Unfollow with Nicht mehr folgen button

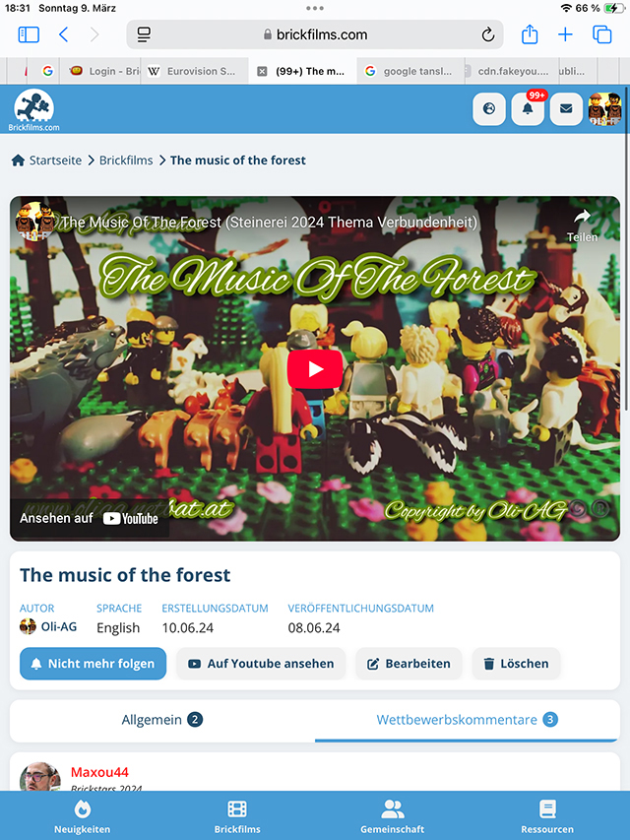tap(94, 663)
